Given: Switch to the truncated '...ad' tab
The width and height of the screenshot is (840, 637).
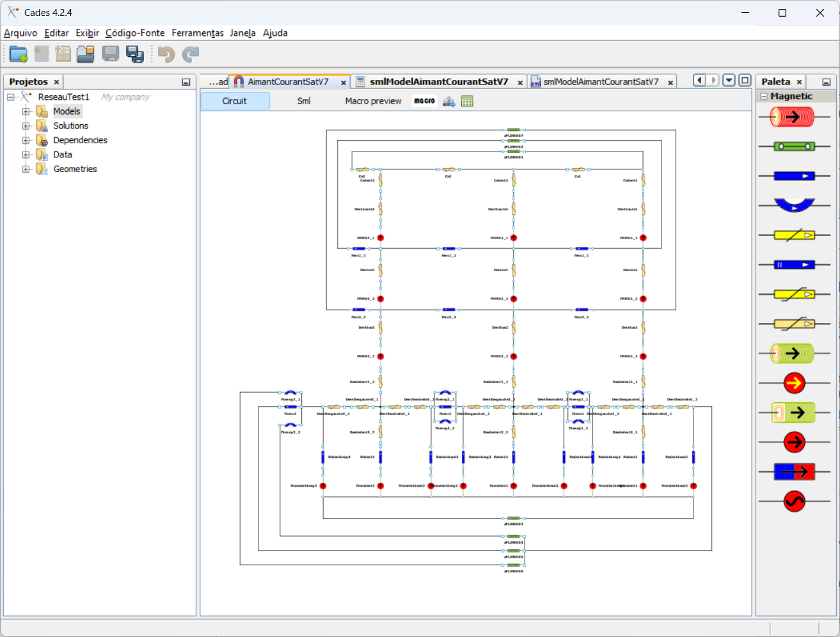Looking at the screenshot, I should tap(218, 82).
